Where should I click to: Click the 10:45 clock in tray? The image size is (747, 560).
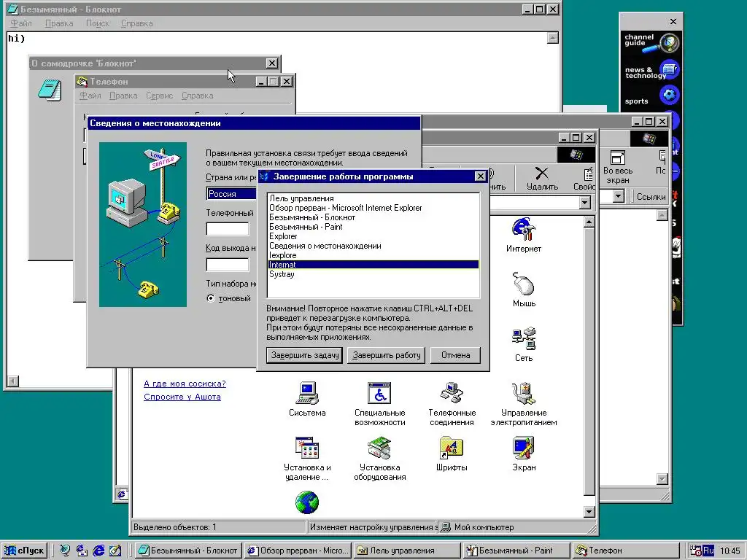pos(729,551)
